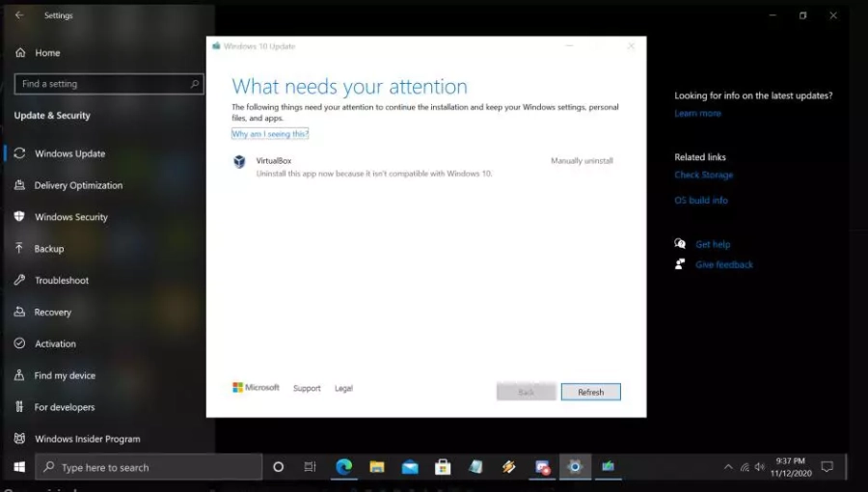The height and width of the screenshot is (492, 868).
Task: Click the Home icon in Settings sidebar
Action: pos(19,53)
